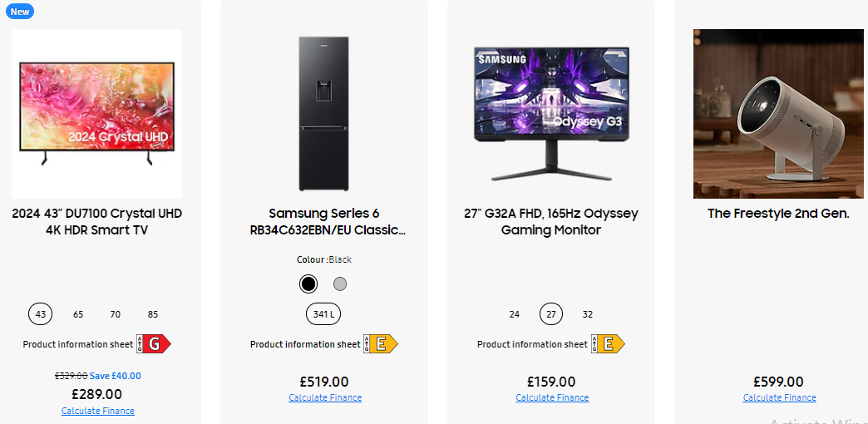Open Calculate Finance for the £289.00 TV

pos(97,411)
